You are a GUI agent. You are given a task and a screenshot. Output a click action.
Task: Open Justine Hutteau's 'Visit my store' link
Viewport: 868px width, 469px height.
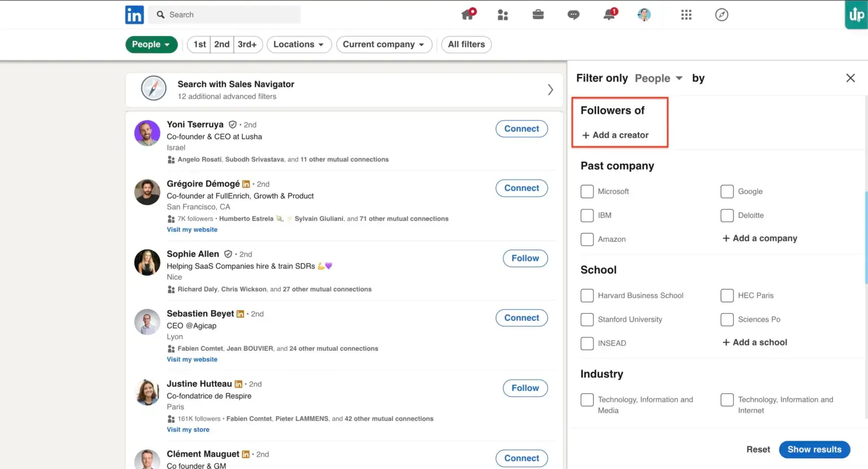pyautogui.click(x=188, y=430)
